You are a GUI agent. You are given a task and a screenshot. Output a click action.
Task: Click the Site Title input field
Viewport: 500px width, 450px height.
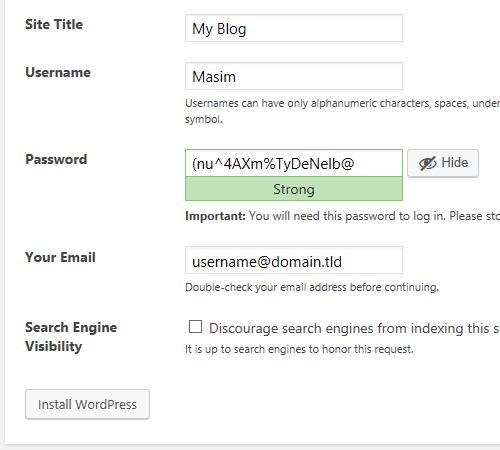click(x=294, y=28)
